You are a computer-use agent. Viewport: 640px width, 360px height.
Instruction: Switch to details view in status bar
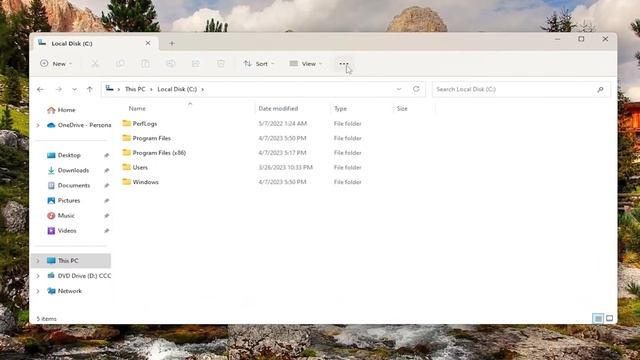coord(598,318)
